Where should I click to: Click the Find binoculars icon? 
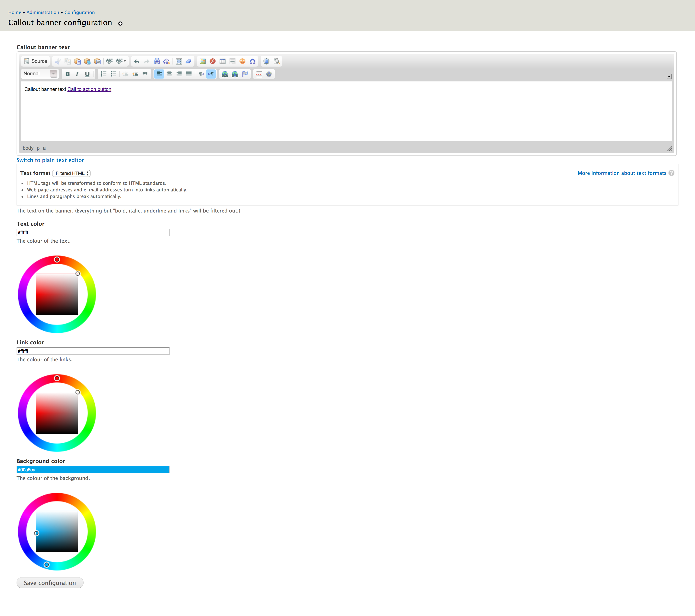(x=157, y=61)
